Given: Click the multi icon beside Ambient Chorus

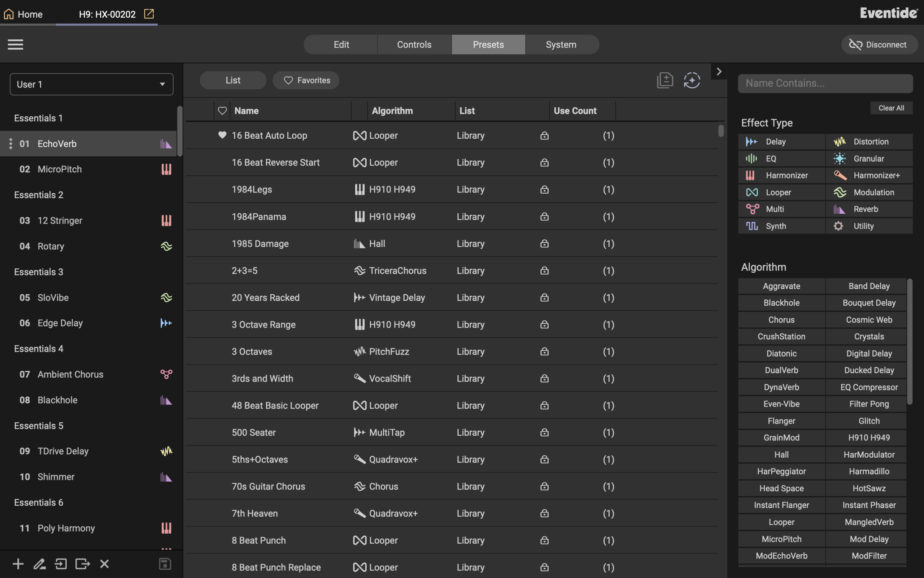Looking at the screenshot, I should pos(166,374).
